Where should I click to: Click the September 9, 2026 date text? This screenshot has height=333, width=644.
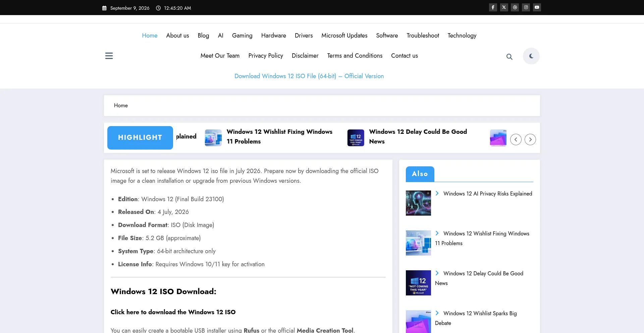tap(130, 8)
